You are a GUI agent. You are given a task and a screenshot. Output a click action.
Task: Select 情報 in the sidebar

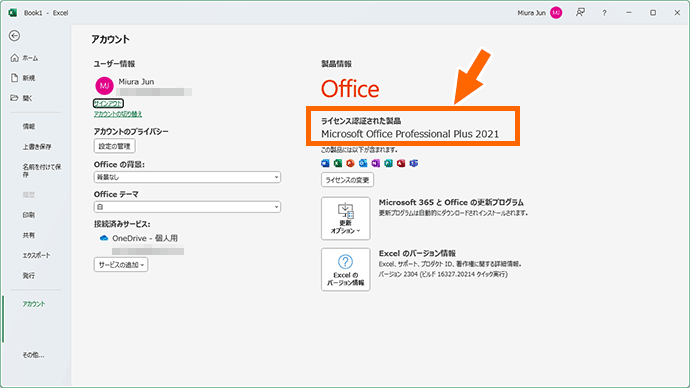pos(29,126)
